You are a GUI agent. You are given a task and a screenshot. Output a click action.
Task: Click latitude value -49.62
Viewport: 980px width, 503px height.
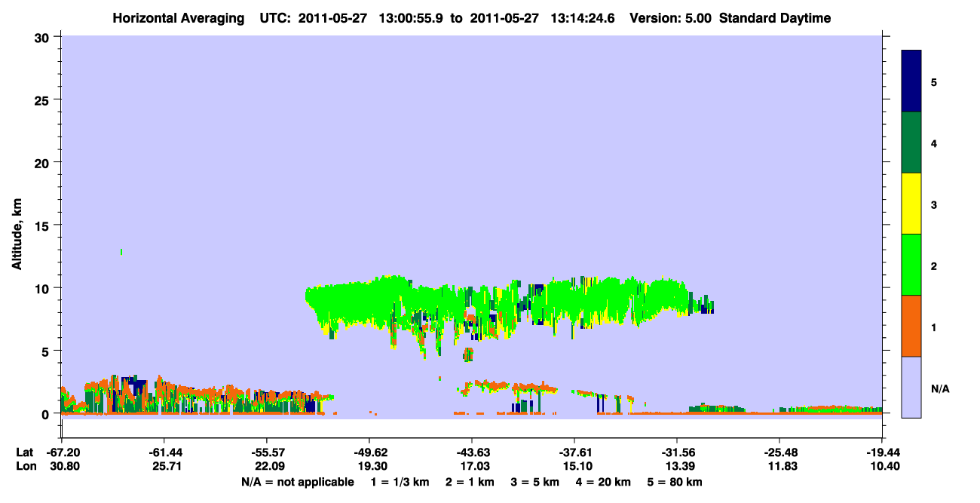click(x=369, y=452)
